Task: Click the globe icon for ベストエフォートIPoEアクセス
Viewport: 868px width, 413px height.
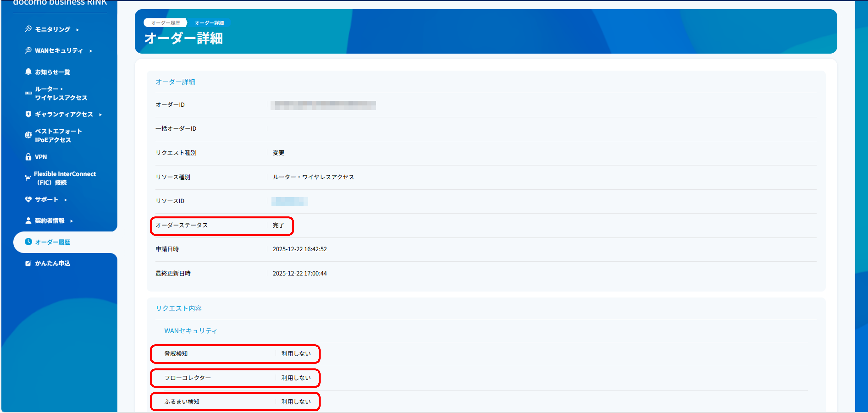Action: click(x=28, y=135)
